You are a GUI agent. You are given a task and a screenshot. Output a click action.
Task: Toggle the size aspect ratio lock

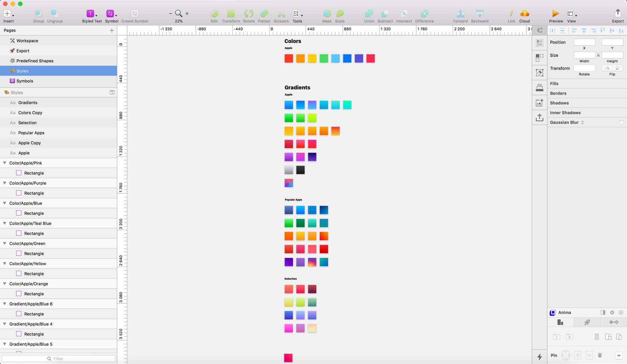click(x=598, y=55)
